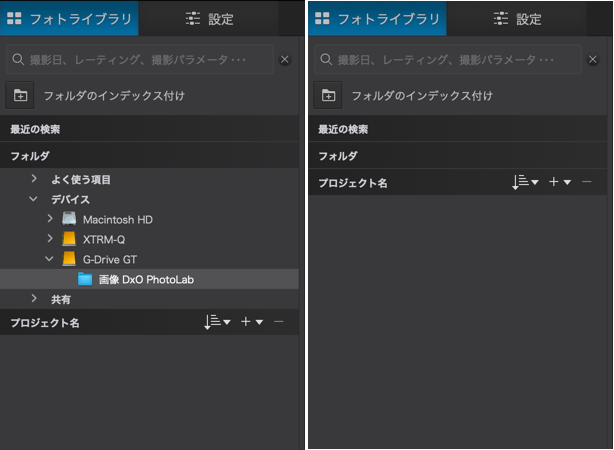Click プロジェクト名 header in right panel

(353, 183)
